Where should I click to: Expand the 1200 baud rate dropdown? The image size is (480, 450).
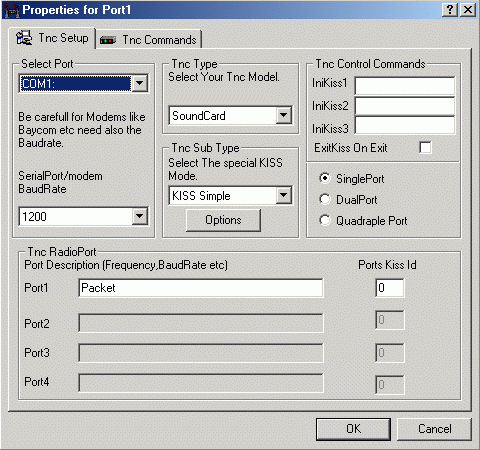click(x=140, y=217)
